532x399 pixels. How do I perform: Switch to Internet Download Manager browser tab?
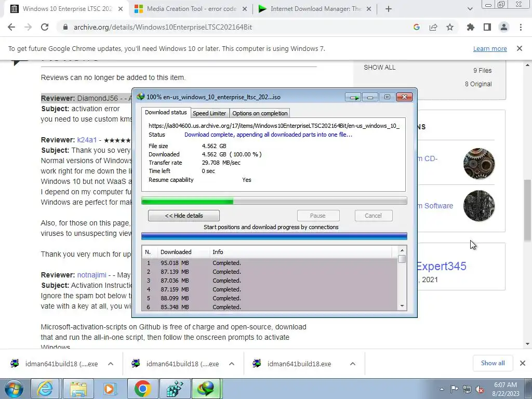[x=315, y=9]
